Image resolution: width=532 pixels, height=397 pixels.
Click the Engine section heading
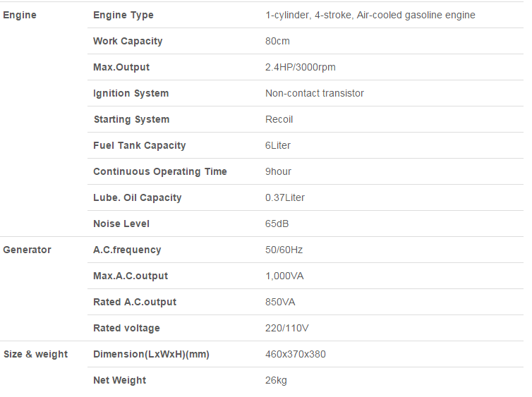coord(20,16)
